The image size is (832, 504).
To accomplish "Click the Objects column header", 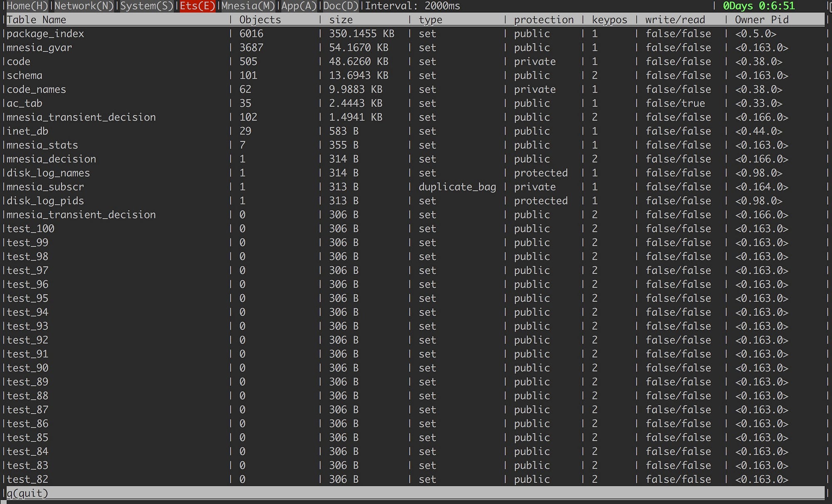I will coord(260,20).
